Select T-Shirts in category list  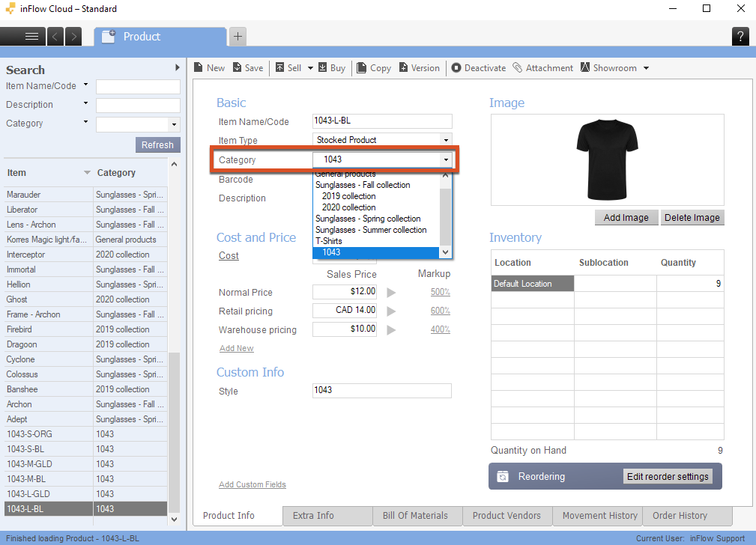tap(329, 241)
